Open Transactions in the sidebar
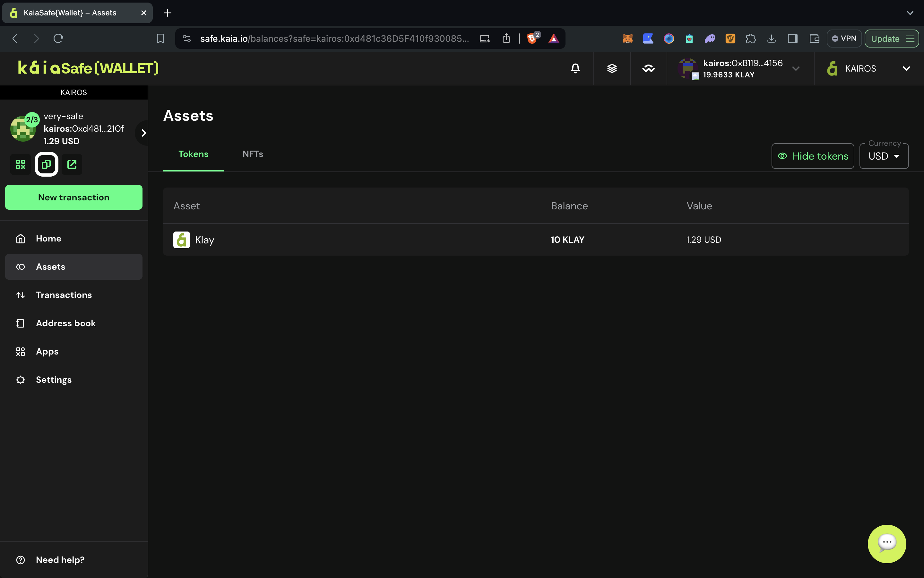The width and height of the screenshot is (924, 578). [64, 295]
